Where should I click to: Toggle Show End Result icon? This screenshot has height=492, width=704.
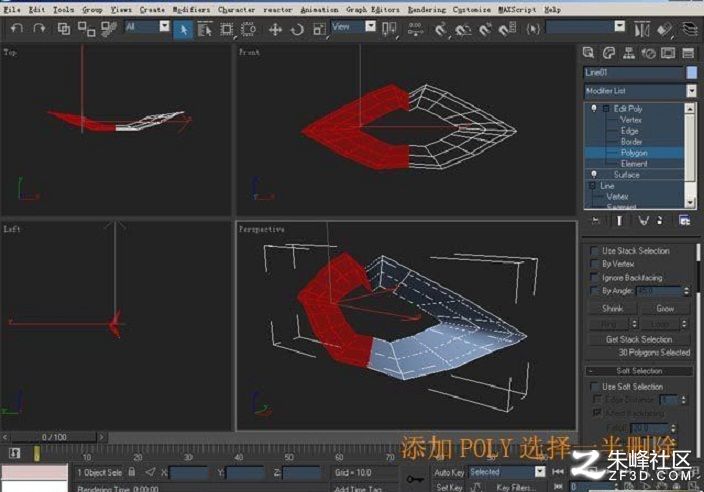click(x=619, y=220)
